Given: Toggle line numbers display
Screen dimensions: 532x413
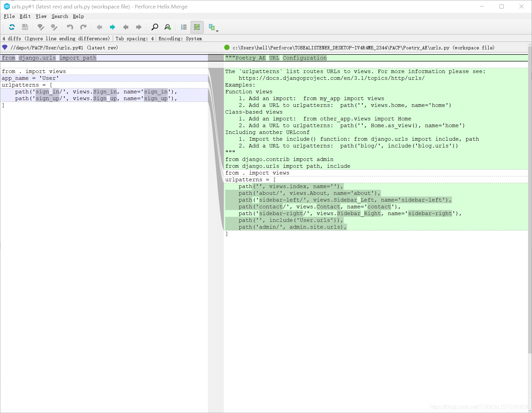Looking at the screenshot, I should tap(184, 27).
